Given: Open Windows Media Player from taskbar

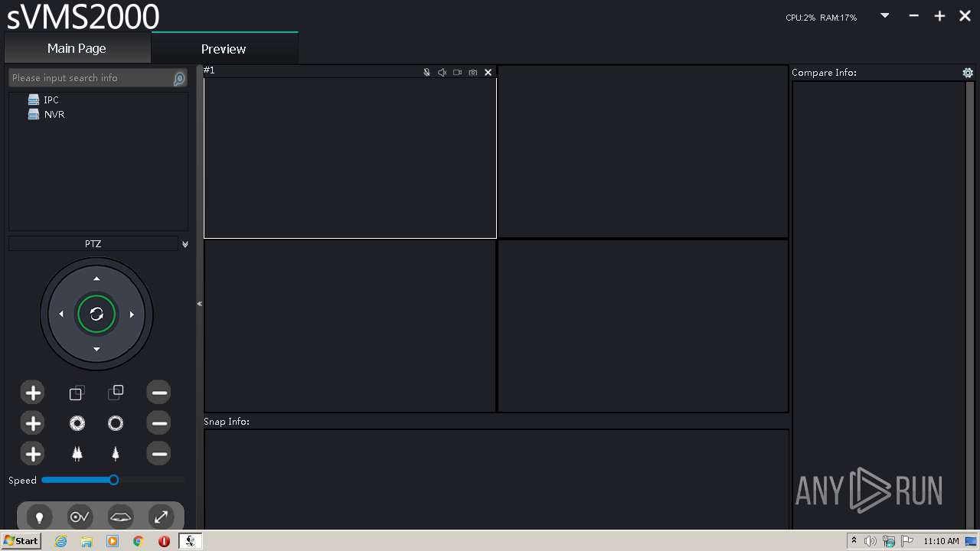Looking at the screenshot, I should click(x=113, y=541).
